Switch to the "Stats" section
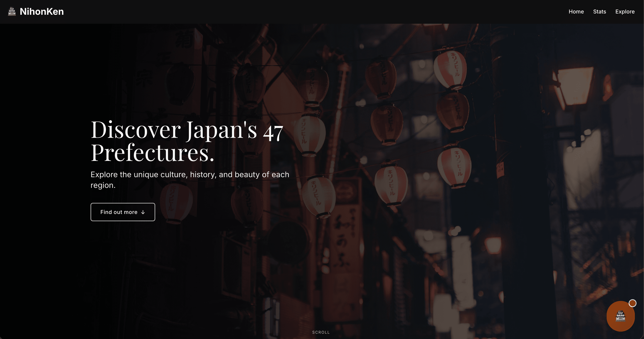644x339 pixels. pos(600,12)
